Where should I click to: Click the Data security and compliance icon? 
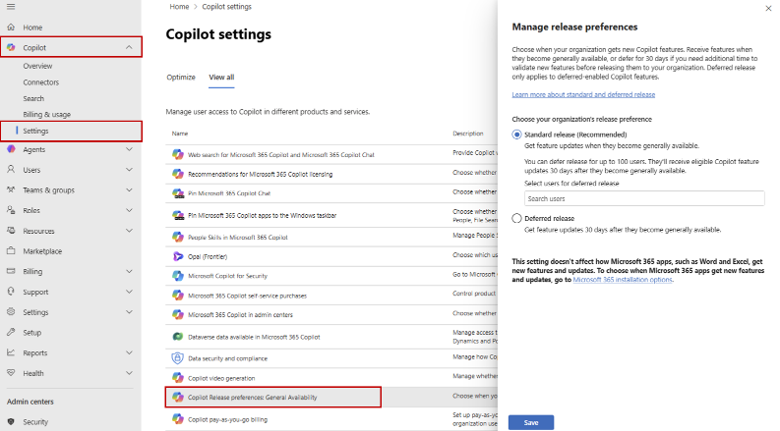(x=177, y=357)
